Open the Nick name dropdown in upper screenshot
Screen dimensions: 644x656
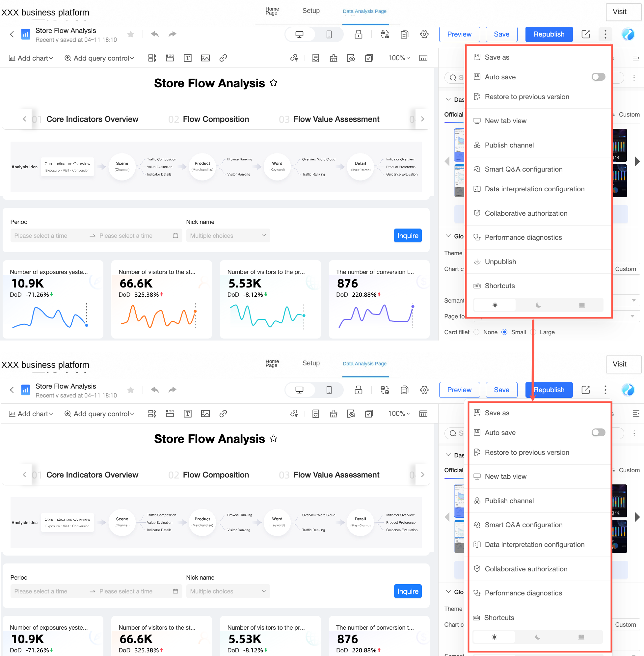[x=228, y=235]
